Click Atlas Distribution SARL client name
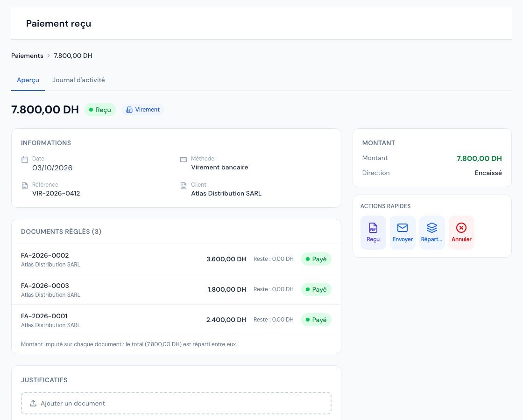The width and height of the screenshot is (523, 420). pos(226,193)
